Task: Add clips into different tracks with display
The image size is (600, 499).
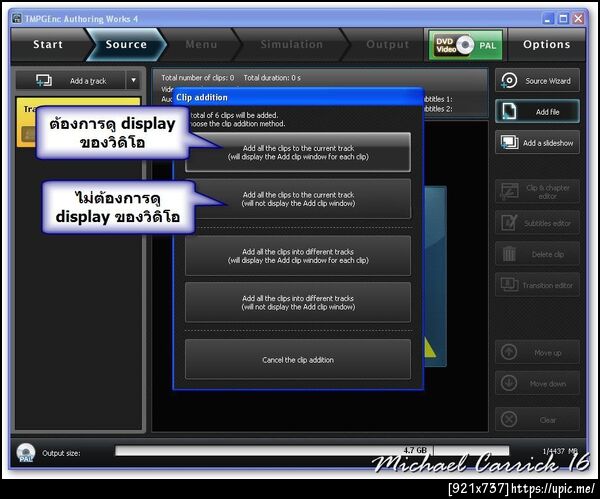Action: click(x=298, y=256)
